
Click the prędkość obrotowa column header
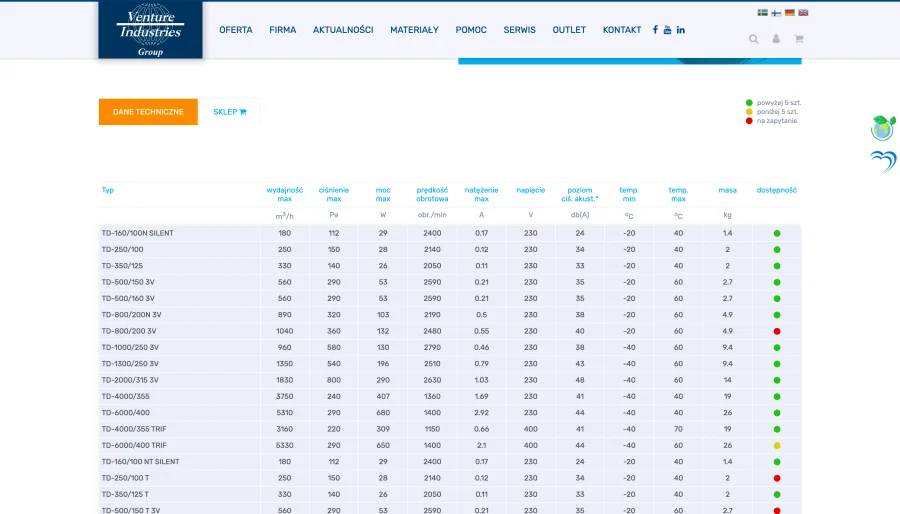tap(432, 194)
